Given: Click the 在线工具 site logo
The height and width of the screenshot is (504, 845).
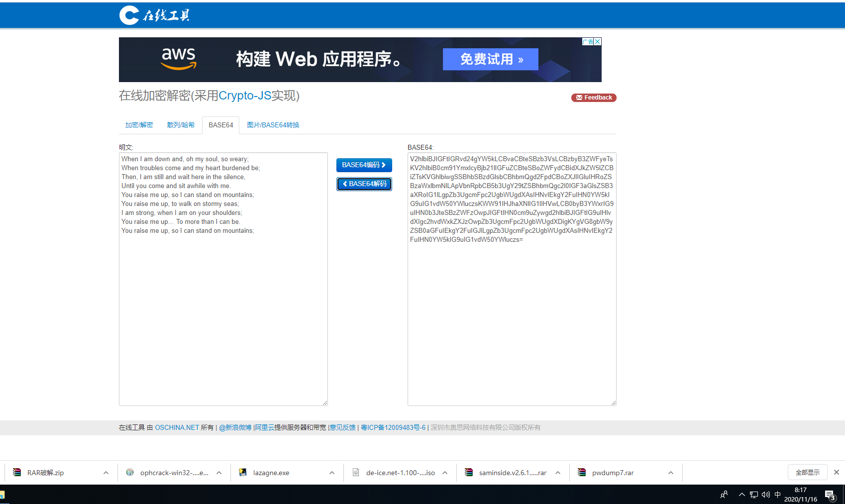Looking at the screenshot, I should (x=155, y=15).
